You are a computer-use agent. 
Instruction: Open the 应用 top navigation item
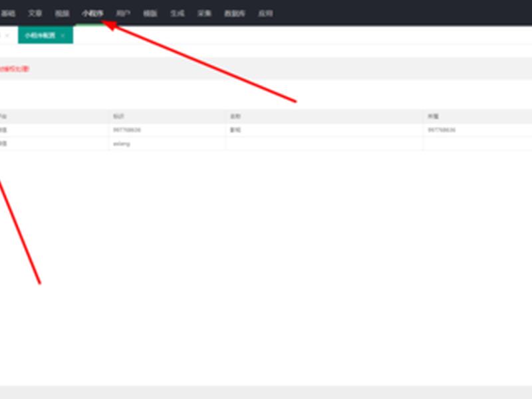click(x=265, y=13)
